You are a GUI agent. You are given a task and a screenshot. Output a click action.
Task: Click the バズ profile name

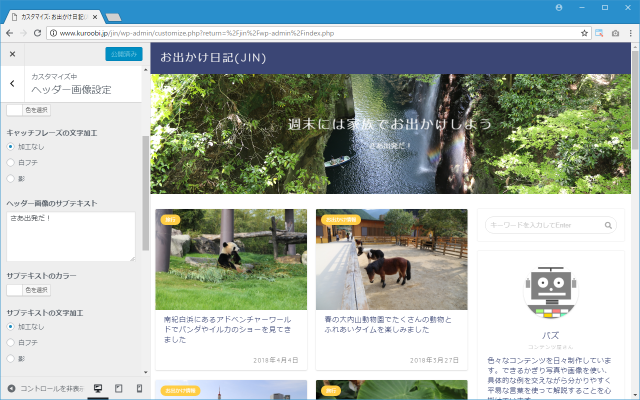(x=551, y=336)
